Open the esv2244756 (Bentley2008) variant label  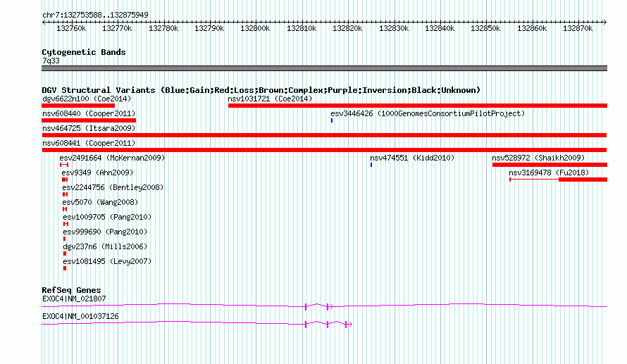(x=113, y=187)
